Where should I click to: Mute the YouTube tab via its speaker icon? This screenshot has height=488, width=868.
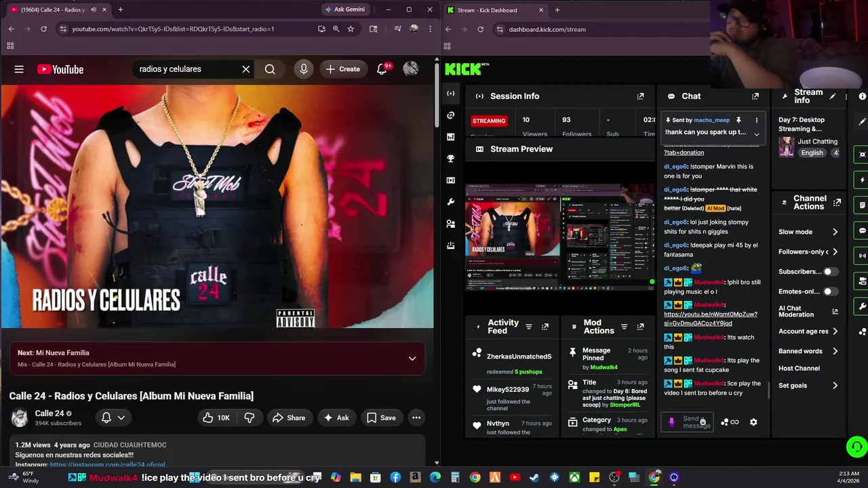coord(94,9)
